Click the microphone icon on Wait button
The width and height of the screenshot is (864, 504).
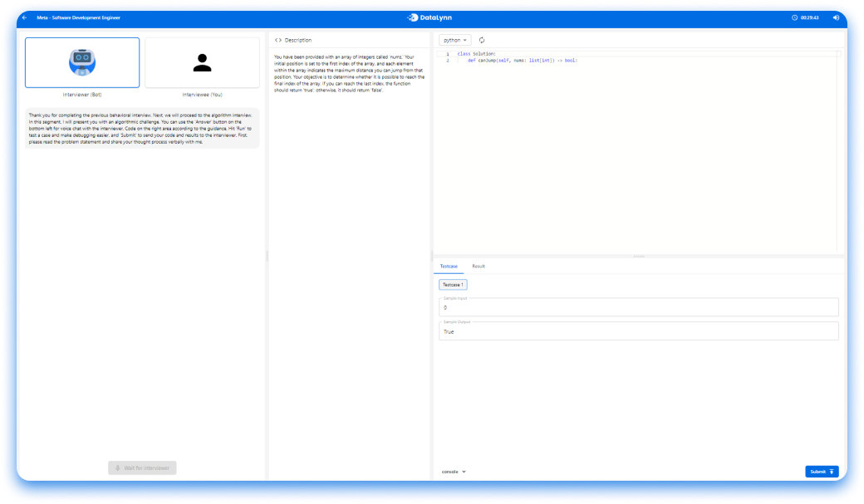[x=117, y=468]
